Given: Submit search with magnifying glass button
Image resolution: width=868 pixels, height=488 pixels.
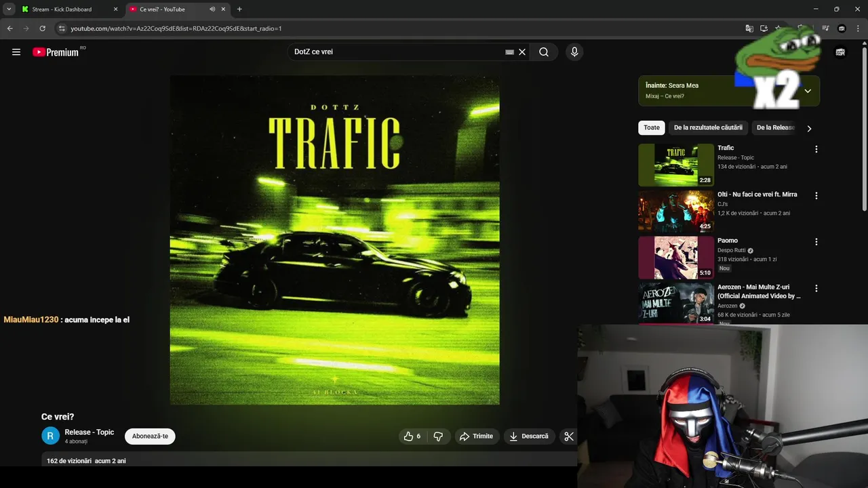Looking at the screenshot, I should [544, 52].
